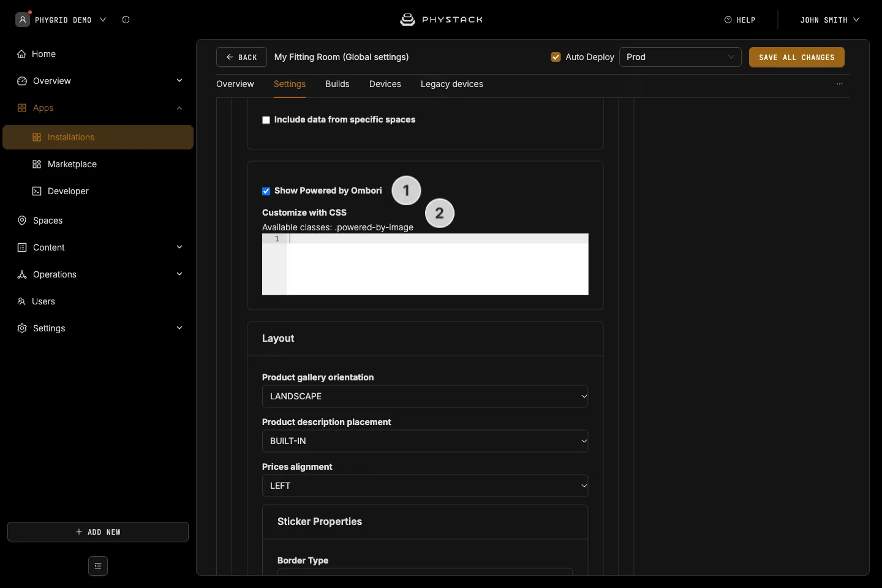Toggle the Auto Deploy checkbox

click(556, 57)
